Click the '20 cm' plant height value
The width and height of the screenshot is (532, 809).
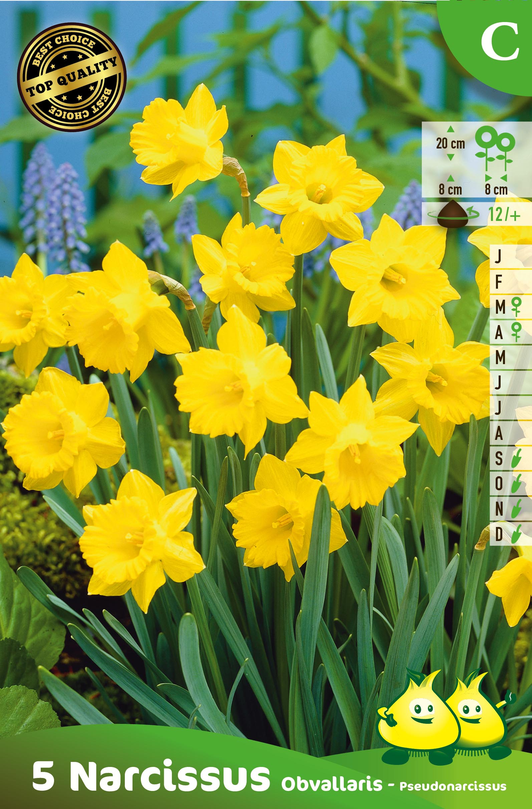click(x=451, y=144)
